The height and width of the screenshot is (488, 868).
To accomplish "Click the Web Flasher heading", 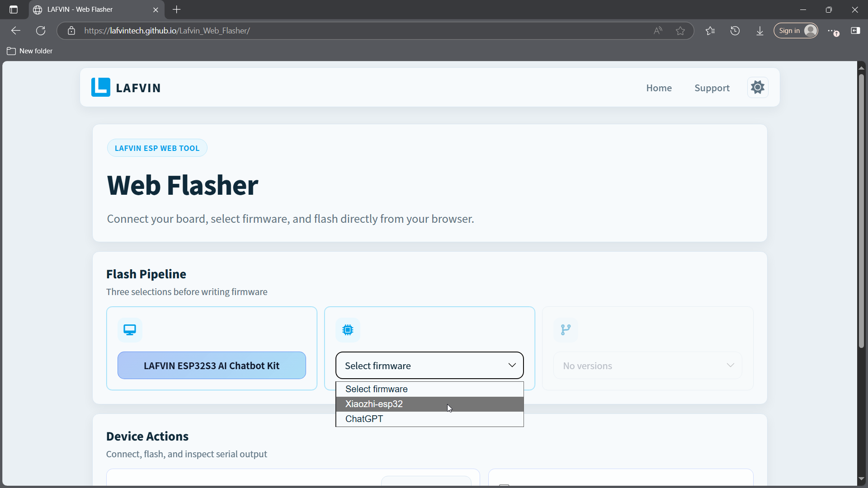I will pos(183,185).
